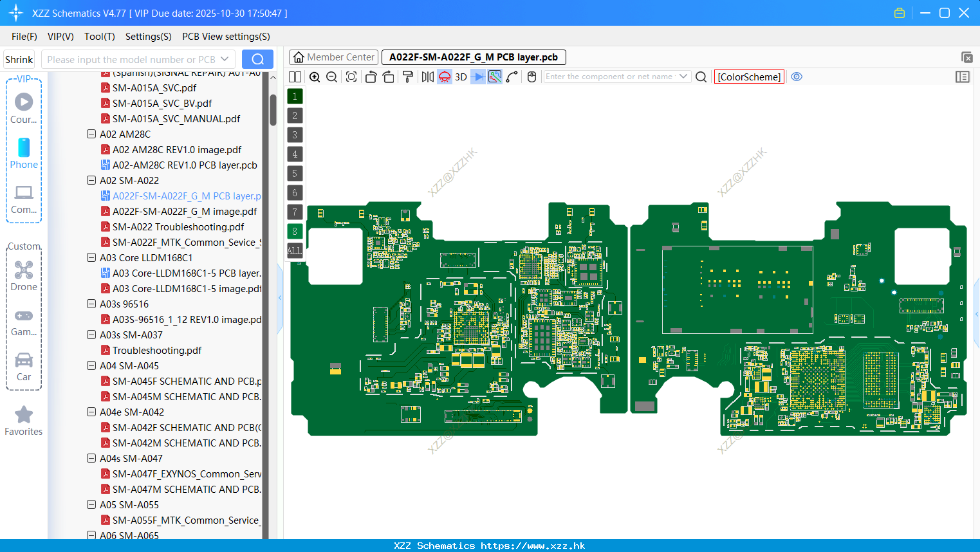Collapse the A04 SM-A045 folder

91,365
